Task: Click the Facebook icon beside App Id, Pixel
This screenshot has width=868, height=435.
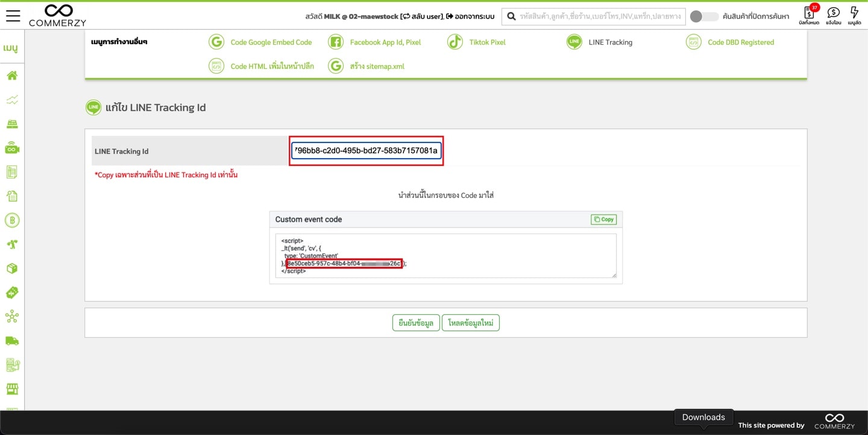Action: tap(336, 42)
